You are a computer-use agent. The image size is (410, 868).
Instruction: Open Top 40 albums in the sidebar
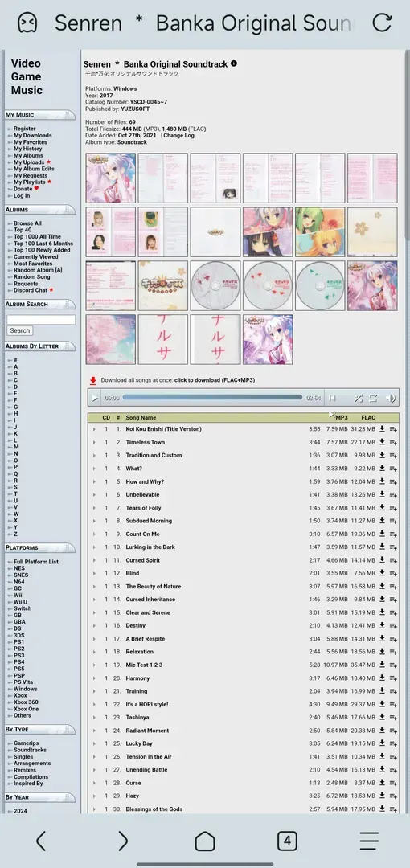23,231
